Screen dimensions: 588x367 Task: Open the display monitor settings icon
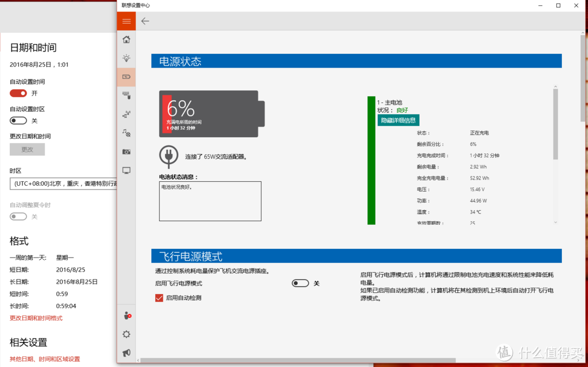(126, 170)
